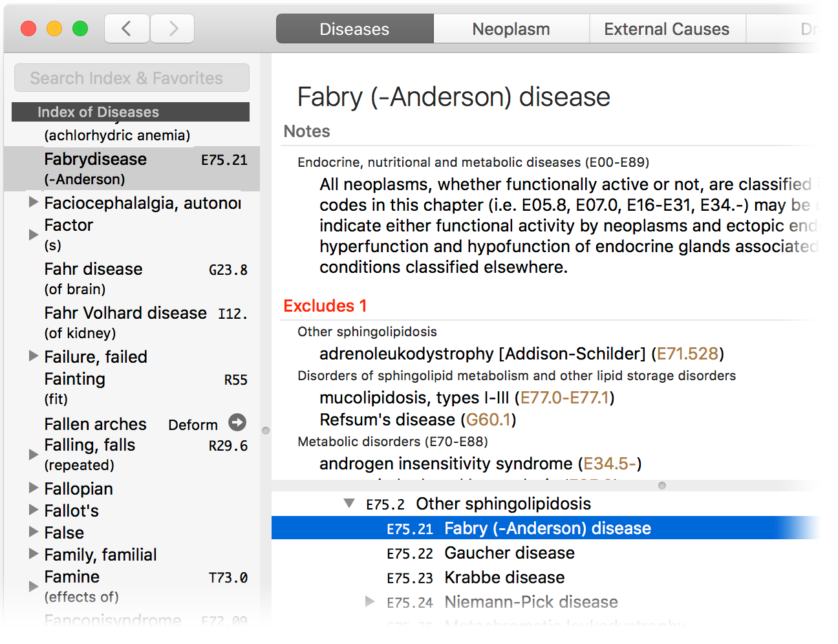
Task: Click the yellow minimize window button
Action: pyautogui.click(x=54, y=28)
